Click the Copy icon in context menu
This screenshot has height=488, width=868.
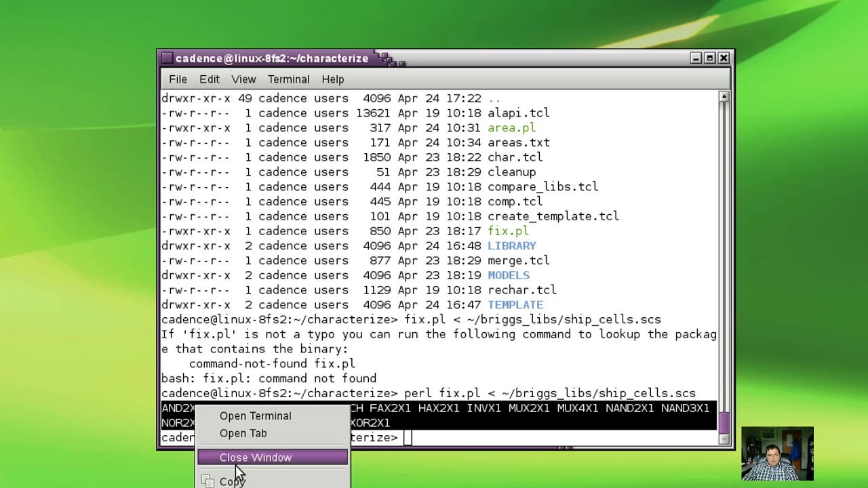[x=208, y=481]
